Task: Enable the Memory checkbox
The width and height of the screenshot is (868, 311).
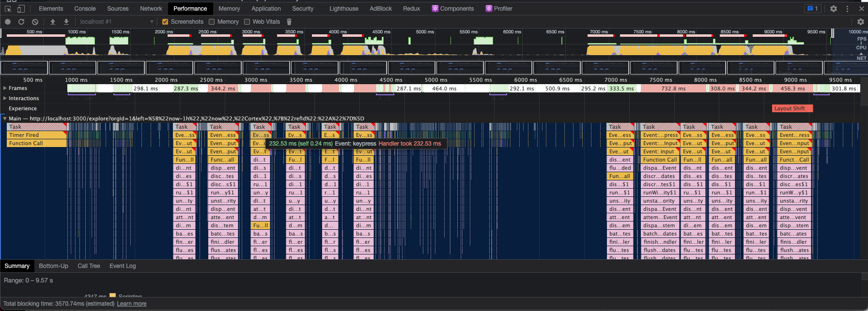Action: (x=212, y=22)
